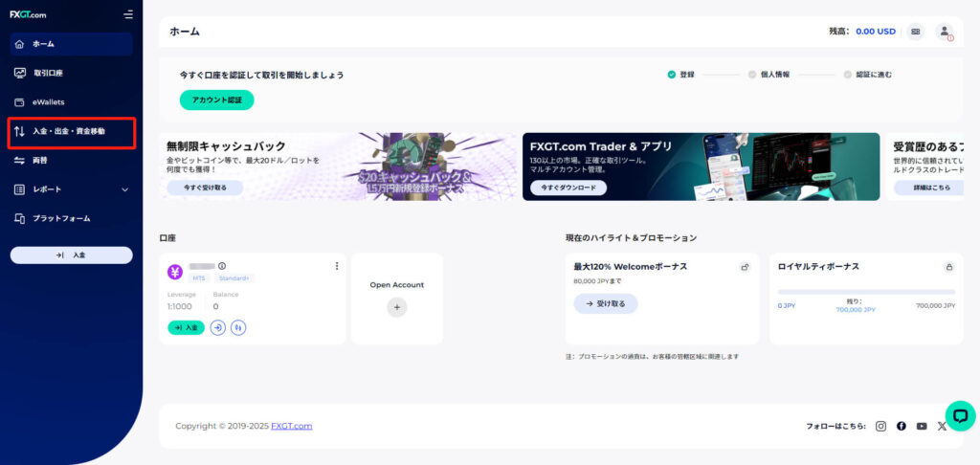This screenshot has width=980, height=465.
Task: Go to 取引口座 in the sidebar
Action: tap(48, 73)
